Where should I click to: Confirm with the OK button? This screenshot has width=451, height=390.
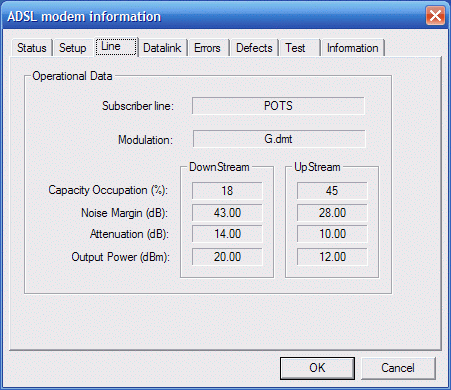317,368
